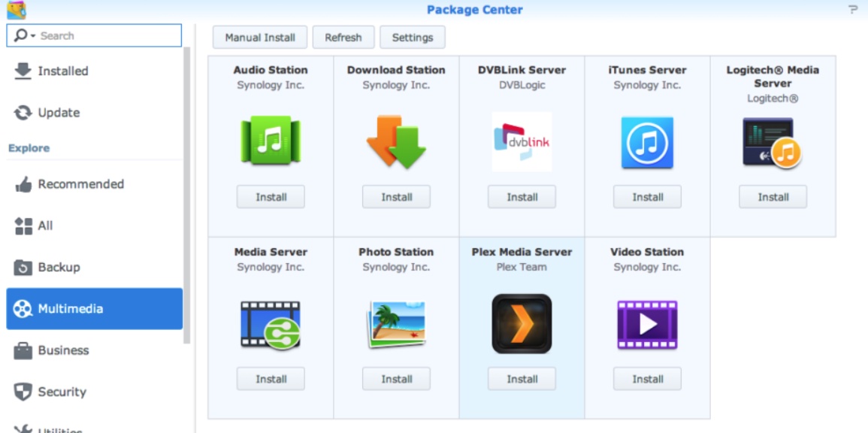Viewport: 868px width, 433px height.
Task: Click the DVBLink Server title text
Action: tap(522, 71)
